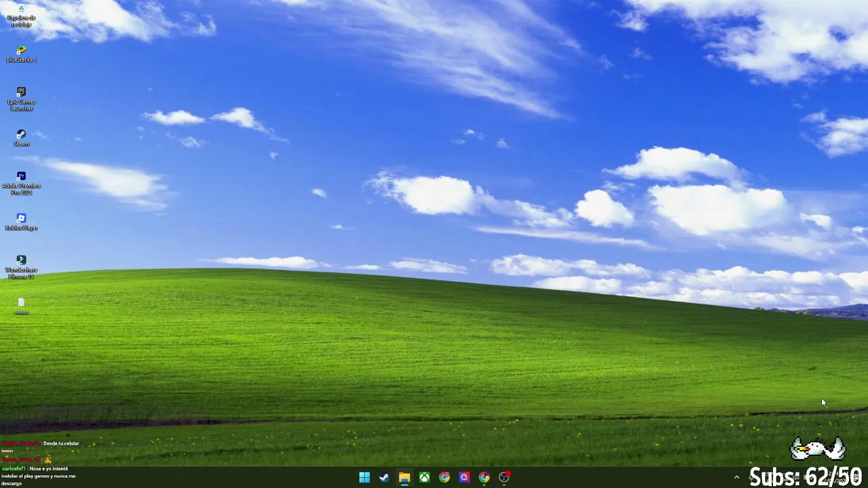
Task: Select the Adobe Premiere Pro 2025 shortcut
Action: (21, 183)
